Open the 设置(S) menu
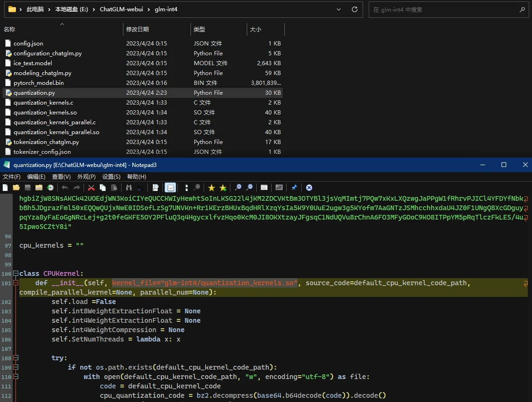The height and width of the screenshot is (402, 532). (x=111, y=177)
